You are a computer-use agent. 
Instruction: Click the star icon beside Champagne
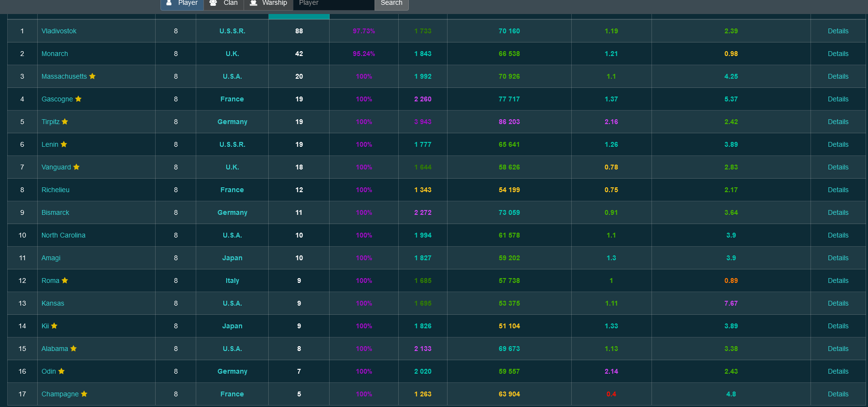[x=84, y=394]
